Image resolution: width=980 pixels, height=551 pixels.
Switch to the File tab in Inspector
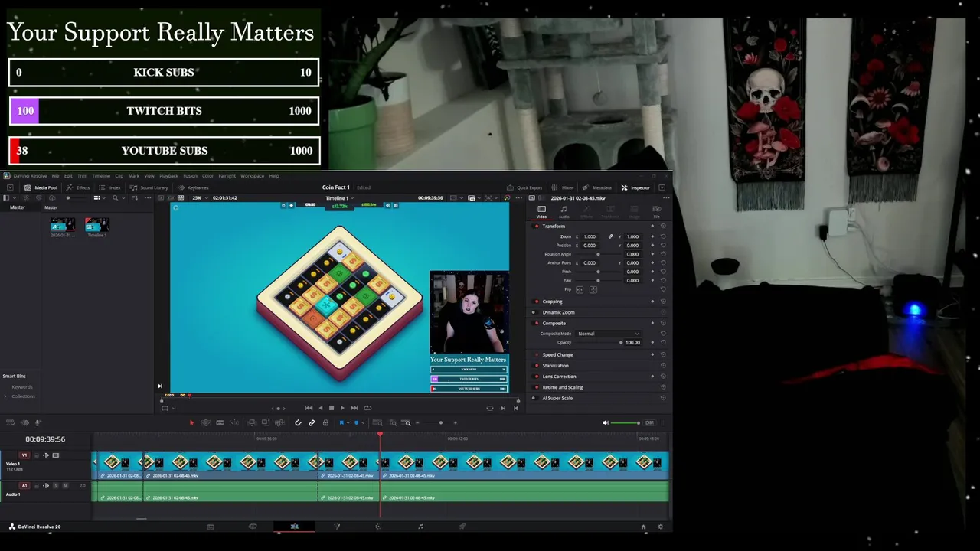(656, 211)
